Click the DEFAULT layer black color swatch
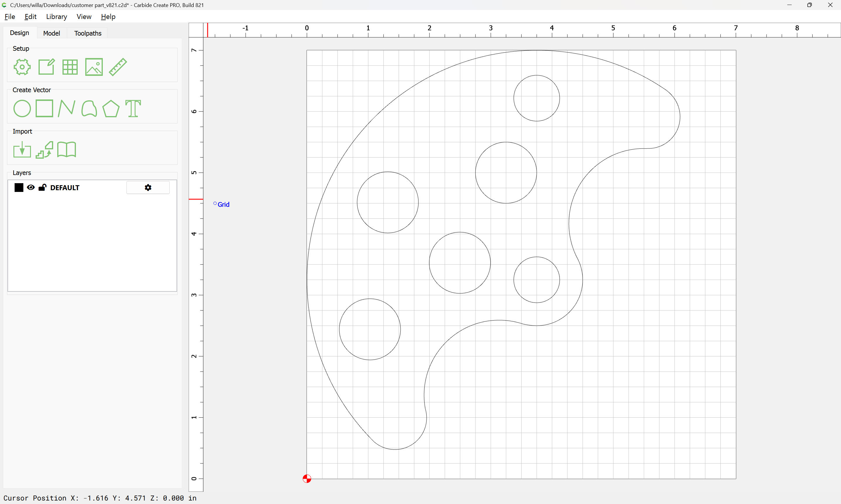Screen dimensions: 841x504 tap(19, 188)
